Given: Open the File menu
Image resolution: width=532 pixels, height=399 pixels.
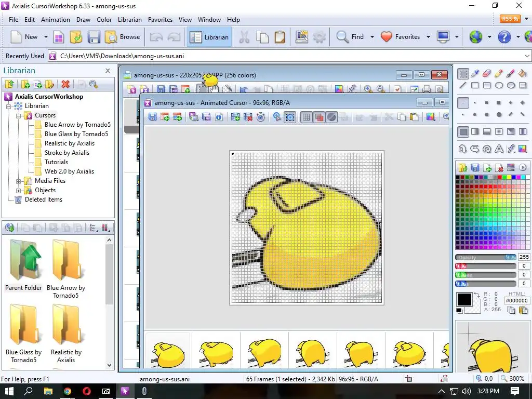Looking at the screenshot, I should click(x=14, y=20).
